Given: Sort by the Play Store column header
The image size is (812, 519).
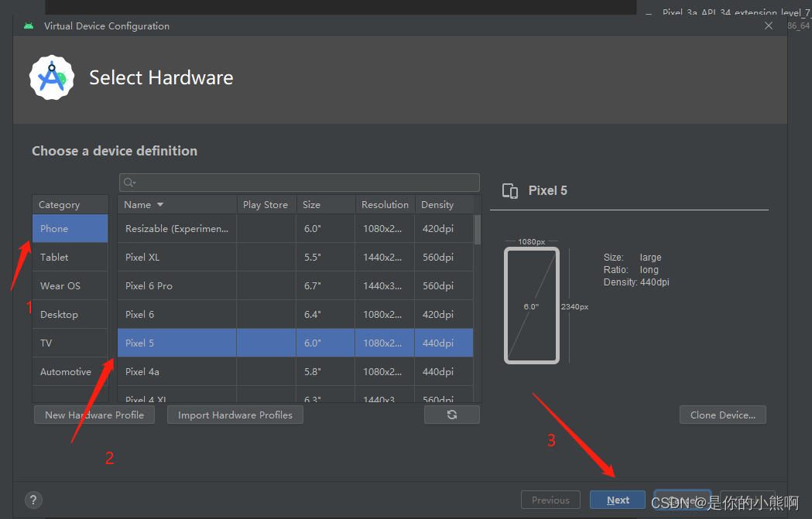Looking at the screenshot, I should point(266,205).
